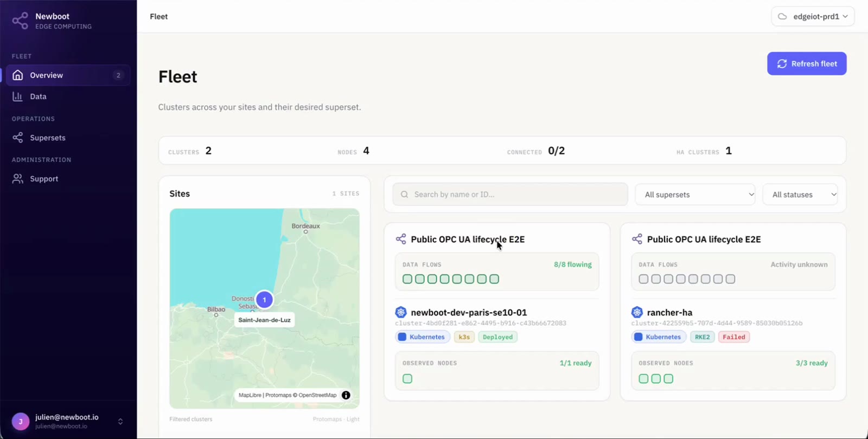Image resolution: width=868 pixels, height=439 pixels.
Task: Click third observed node square of rancher-ha
Action: click(x=668, y=379)
